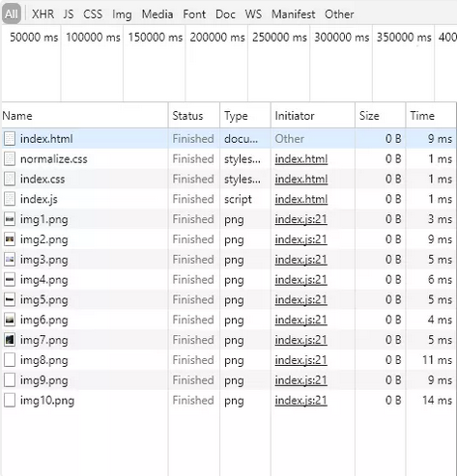
Task: Click the 350000 ms timeline marker
Action: [x=404, y=38]
